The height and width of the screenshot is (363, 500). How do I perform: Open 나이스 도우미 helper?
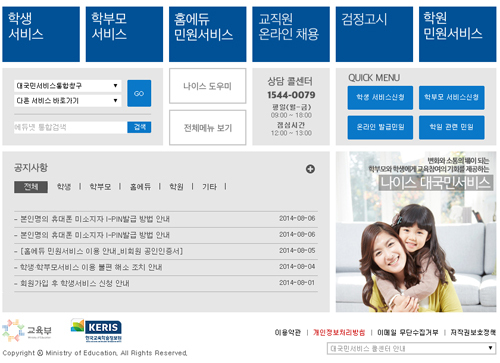(208, 86)
